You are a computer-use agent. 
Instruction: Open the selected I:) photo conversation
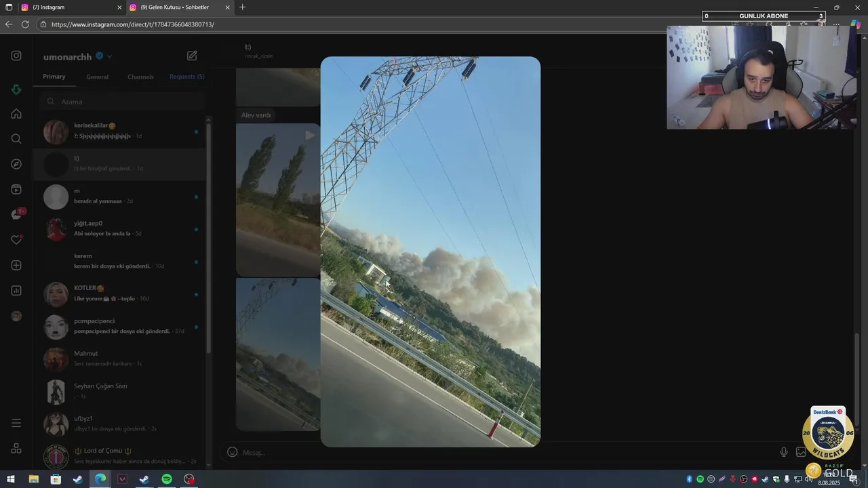[121, 164]
